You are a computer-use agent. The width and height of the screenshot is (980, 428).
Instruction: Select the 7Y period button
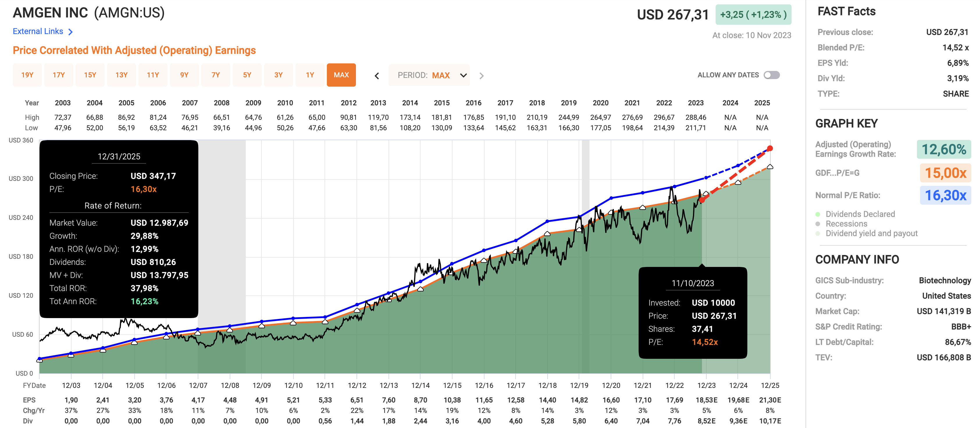tap(216, 75)
